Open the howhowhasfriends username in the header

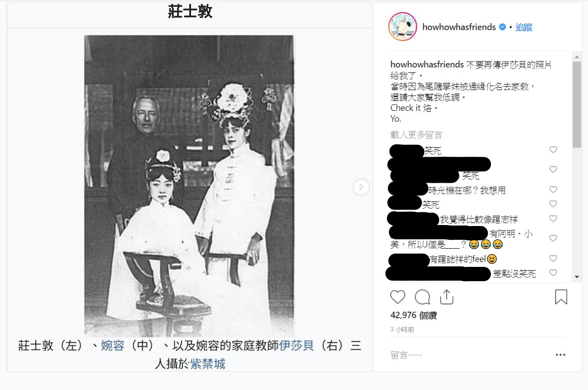tap(459, 27)
